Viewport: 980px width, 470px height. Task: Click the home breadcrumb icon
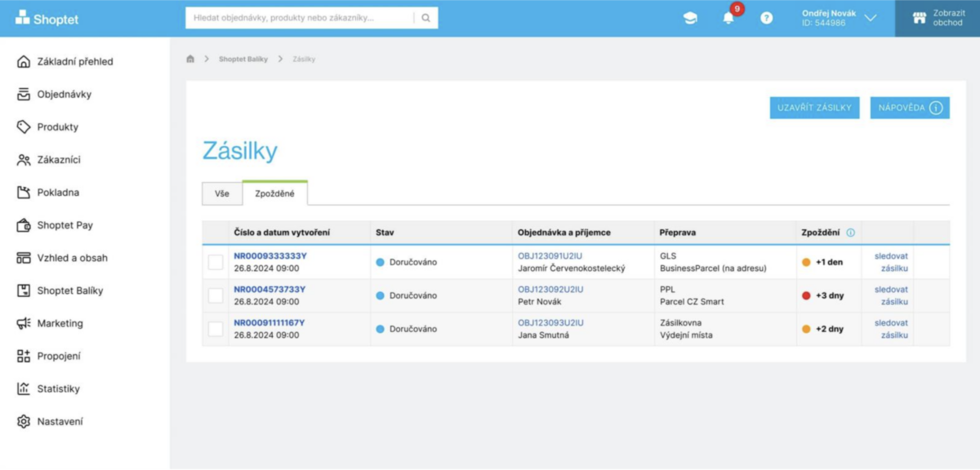[x=190, y=59]
